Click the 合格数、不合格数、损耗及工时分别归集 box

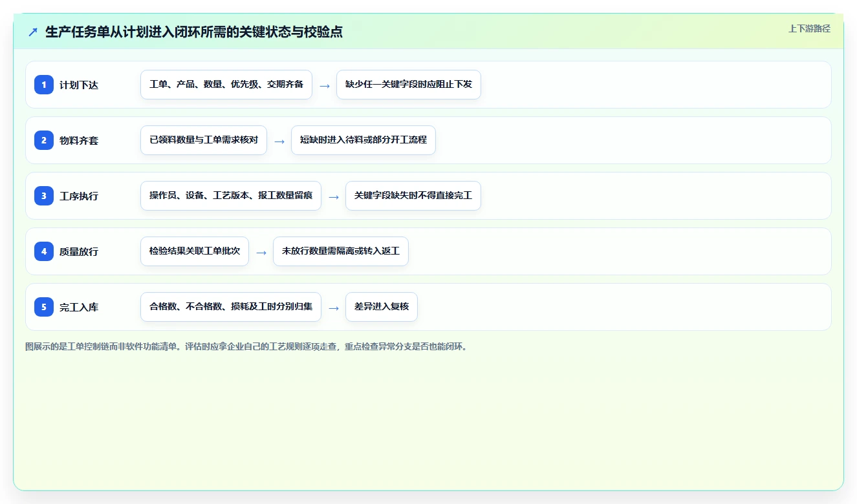coord(231,307)
